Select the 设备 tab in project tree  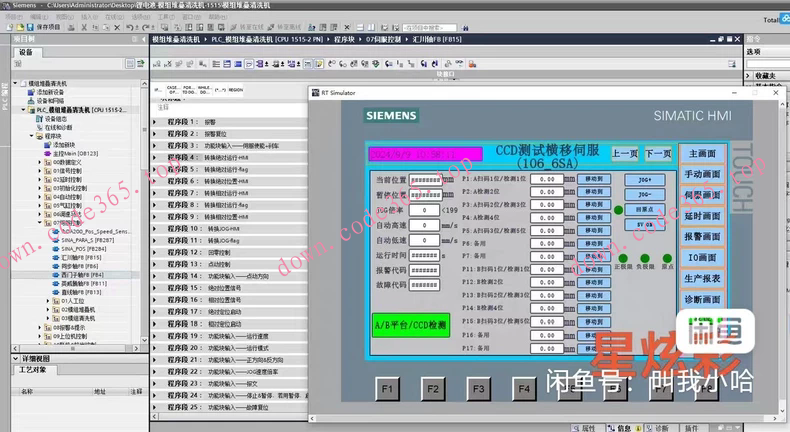tap(26, 52)
